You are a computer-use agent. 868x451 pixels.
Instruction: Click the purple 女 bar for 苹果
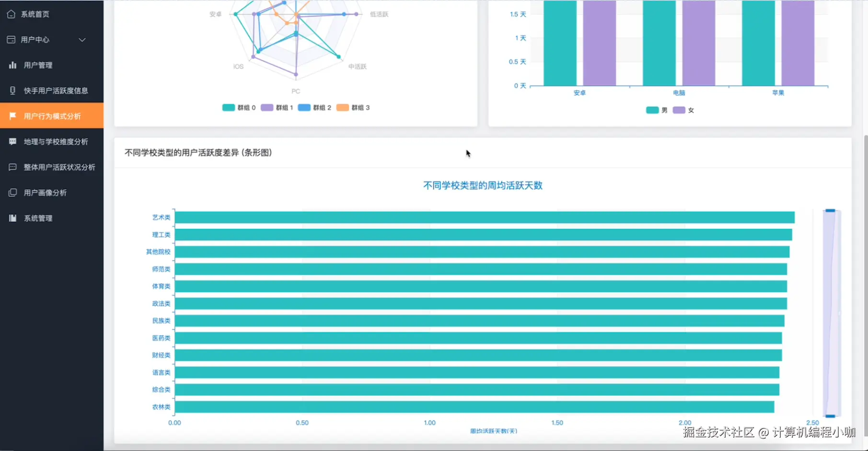click(798, 43)
